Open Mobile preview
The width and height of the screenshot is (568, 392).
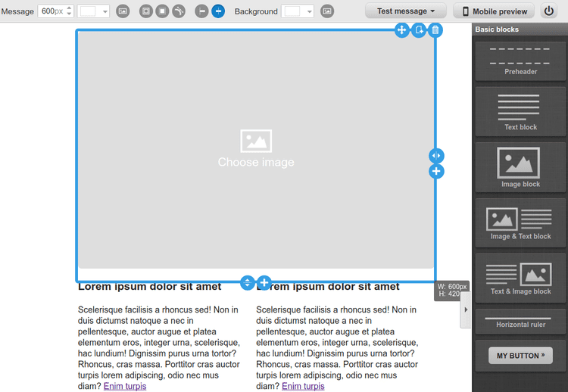click(494, 11)
